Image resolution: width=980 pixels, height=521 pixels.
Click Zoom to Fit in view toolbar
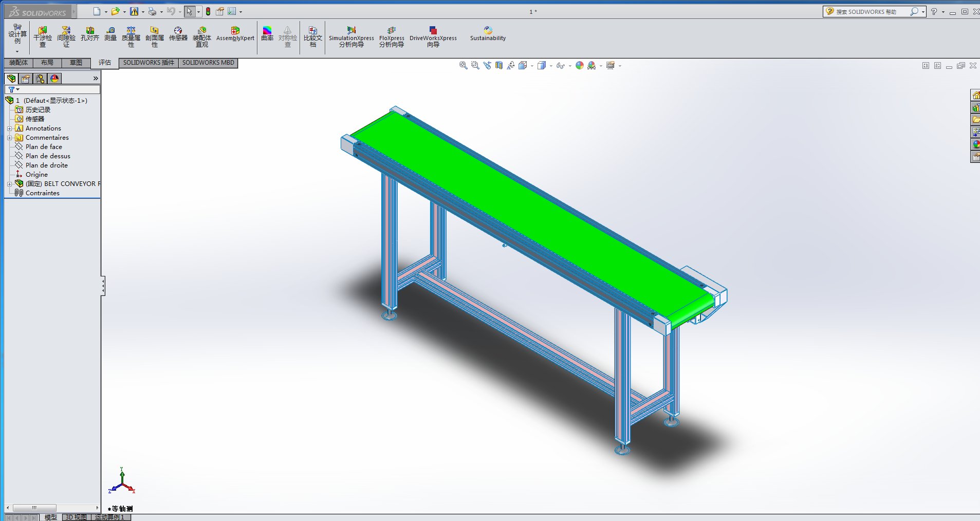[x=463, y=65]
